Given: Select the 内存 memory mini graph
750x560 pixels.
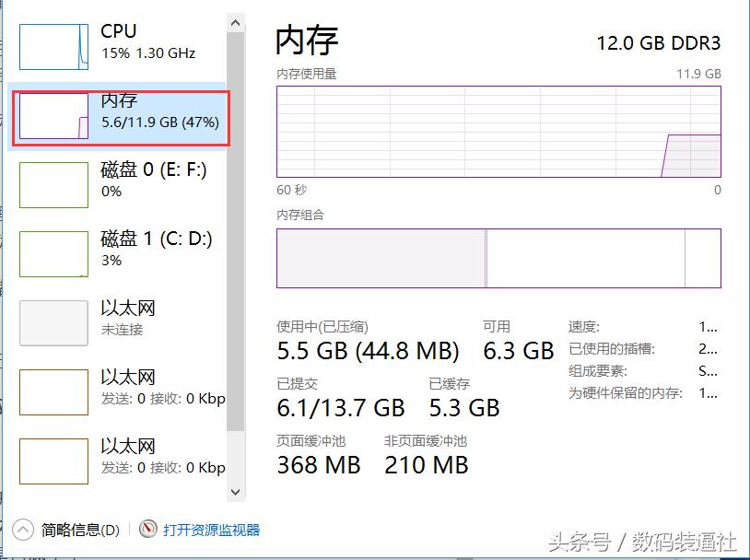Looking at the screenshot, I should point(53,116).
